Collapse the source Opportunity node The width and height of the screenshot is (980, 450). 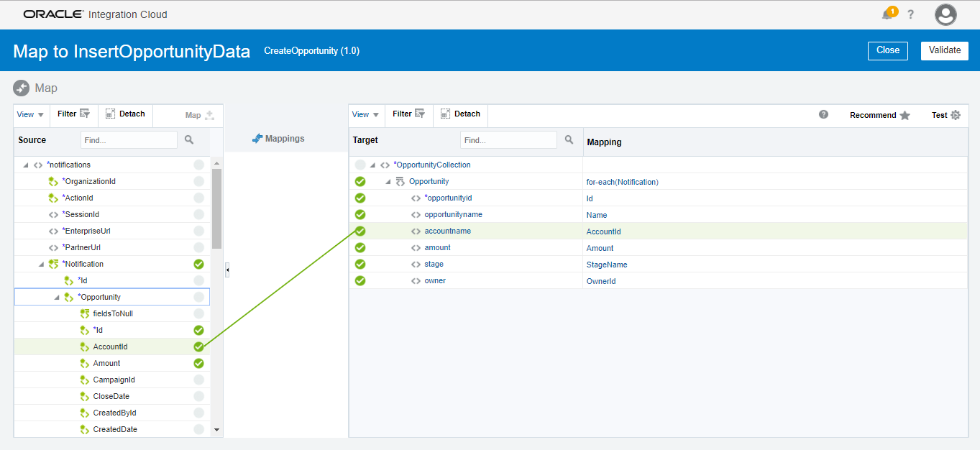57,298
